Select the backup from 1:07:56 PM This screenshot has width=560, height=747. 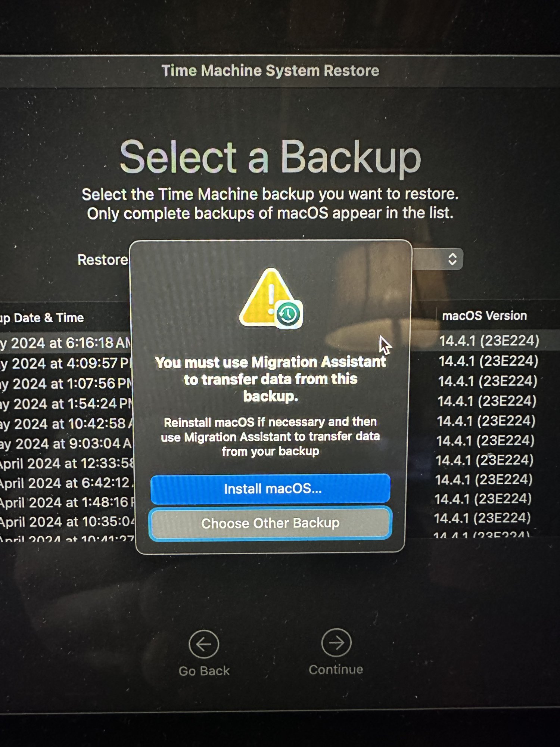[66, 383]
